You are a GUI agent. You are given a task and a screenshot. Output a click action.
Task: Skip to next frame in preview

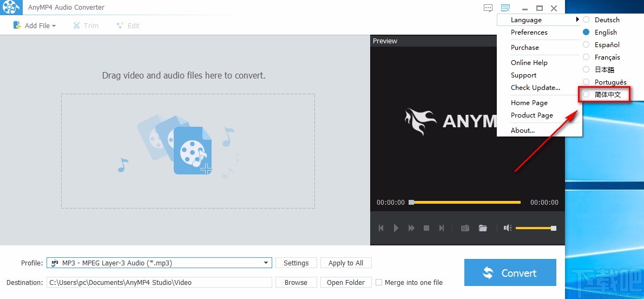[x=442, y=228]
